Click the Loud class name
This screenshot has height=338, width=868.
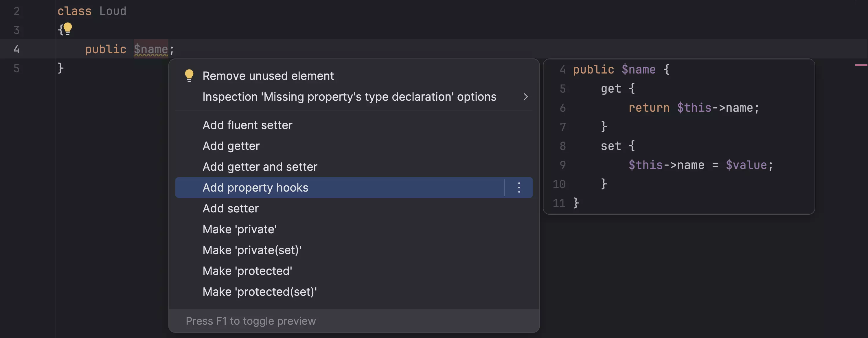click(113, 11)
